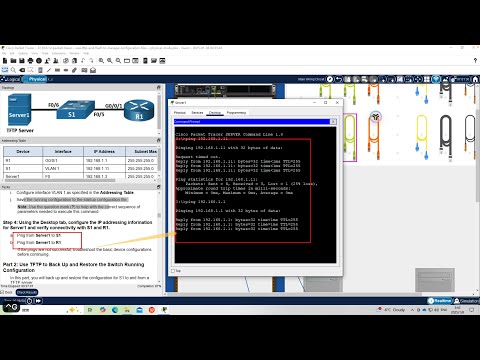Image resolution: width=480 pixels, height=360 pixels.
Task: Choose the Draw Ellipse tool
Action: click(x=66, y=70)
